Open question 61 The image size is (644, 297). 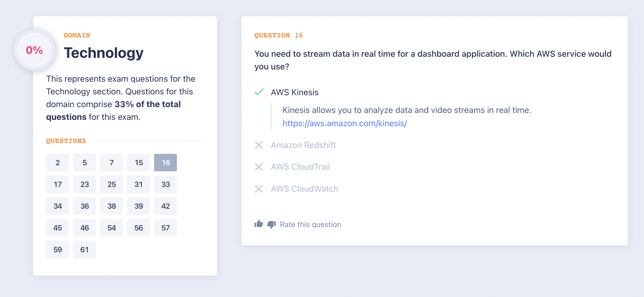(84, 250)
